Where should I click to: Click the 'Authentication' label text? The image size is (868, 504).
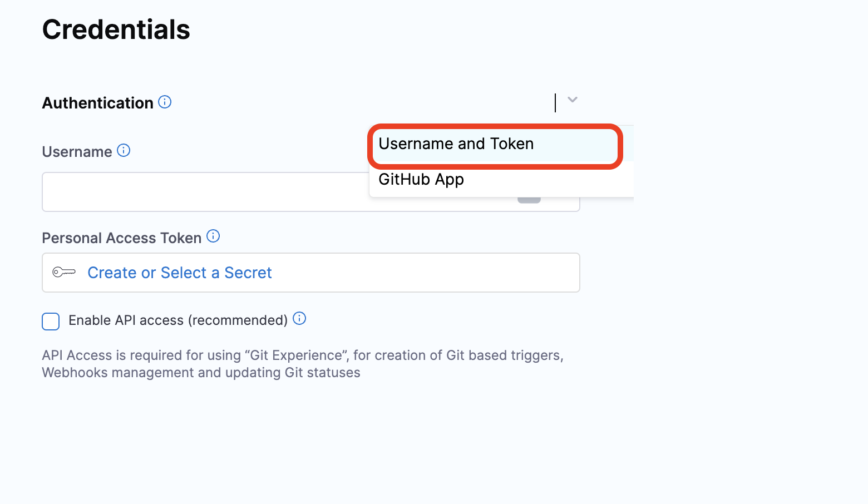tap(98, 103)
